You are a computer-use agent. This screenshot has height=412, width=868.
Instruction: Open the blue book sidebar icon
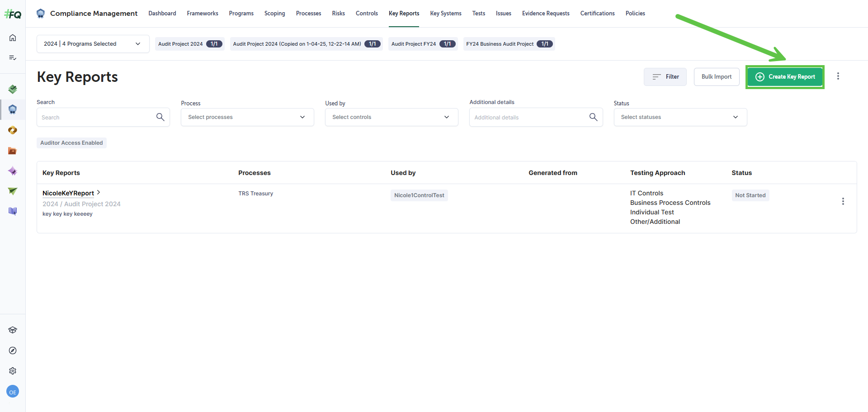[13, 211]
